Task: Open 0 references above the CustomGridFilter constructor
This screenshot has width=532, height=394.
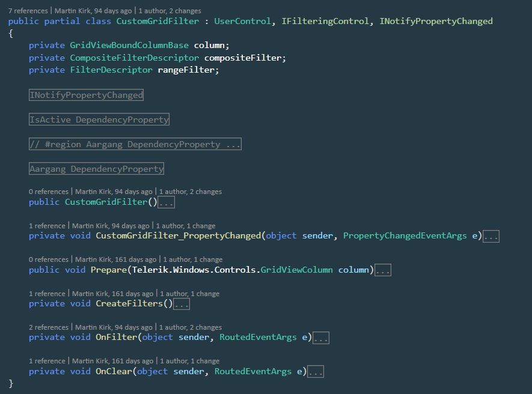Action: (49, 192)
